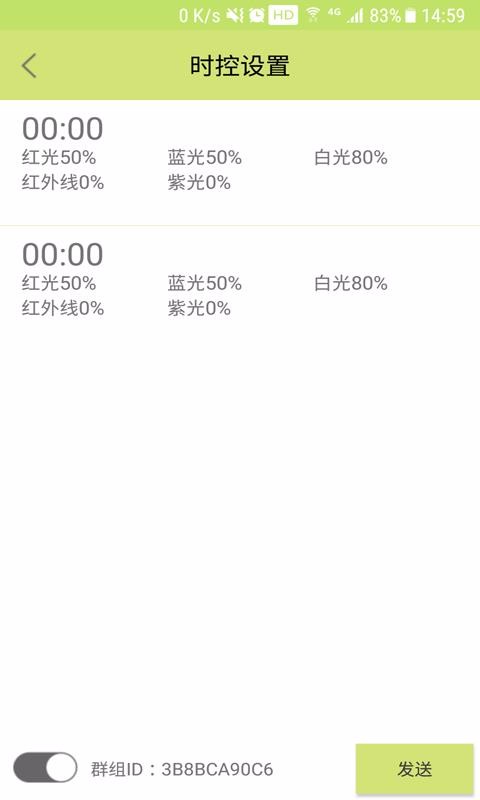Go back using the left arrow icon
Image resolution: width=480 pixels, height=800 pixels.
point(30,66)
